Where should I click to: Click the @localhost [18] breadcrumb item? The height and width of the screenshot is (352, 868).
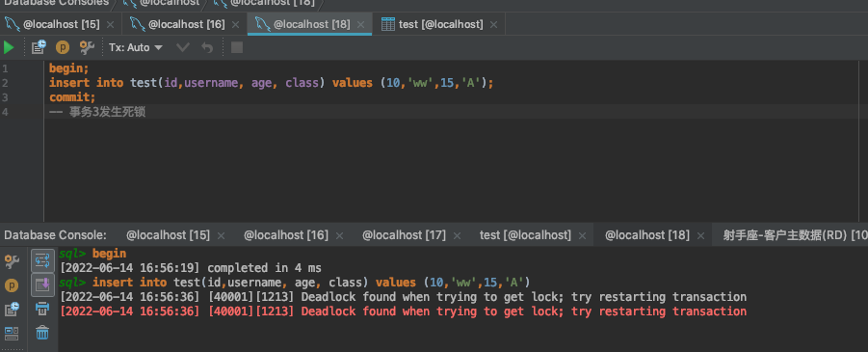(272, 3)
